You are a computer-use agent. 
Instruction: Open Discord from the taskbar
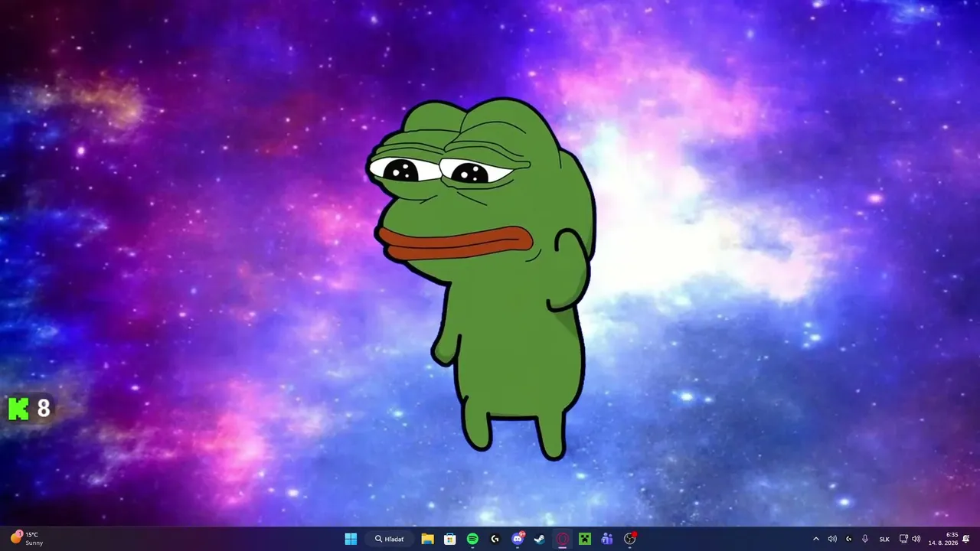pyautogui.click(x=518, y=539)
